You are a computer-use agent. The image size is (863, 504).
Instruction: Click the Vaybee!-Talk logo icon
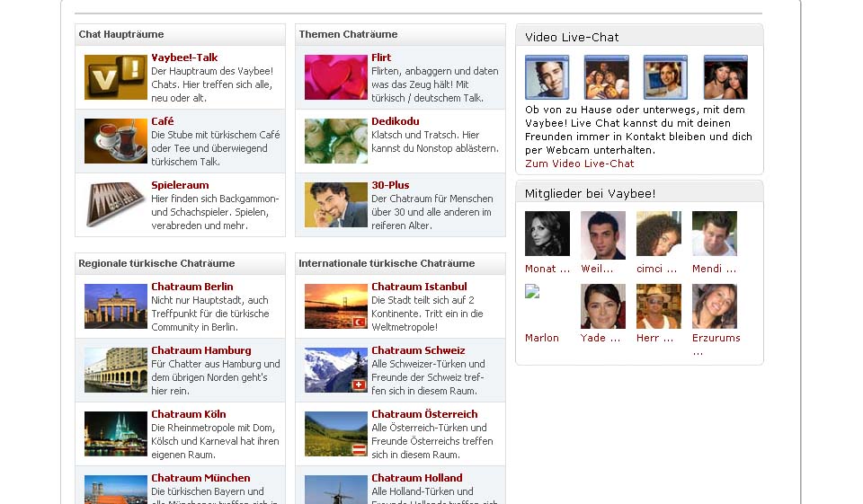click(x=116, y=77)
